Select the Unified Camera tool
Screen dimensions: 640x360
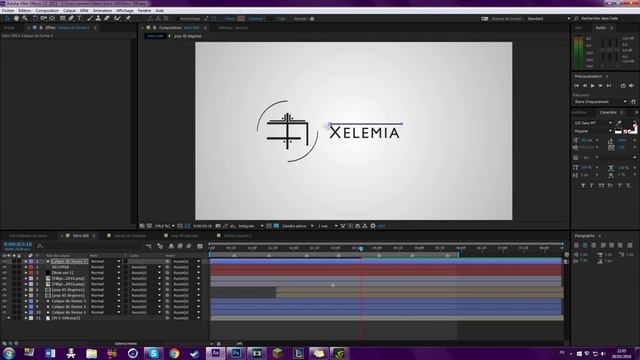click(x=43, y=18)
